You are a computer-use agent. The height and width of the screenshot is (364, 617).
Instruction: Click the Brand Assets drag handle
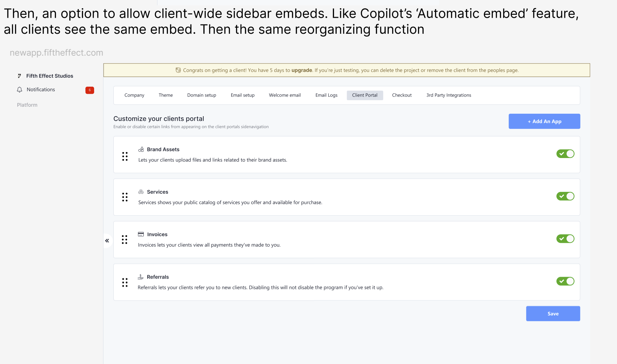coord(125,156)
